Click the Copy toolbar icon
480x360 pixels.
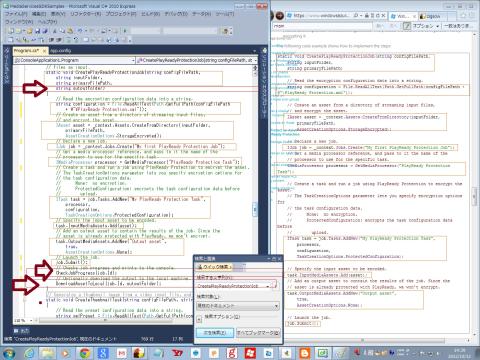coord(62,31)
